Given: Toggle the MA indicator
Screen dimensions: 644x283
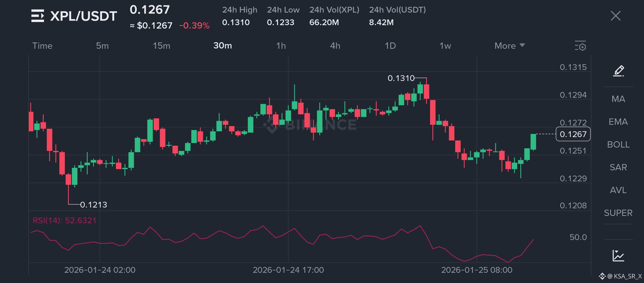Looking at the screenshot, I should [618, 99].
